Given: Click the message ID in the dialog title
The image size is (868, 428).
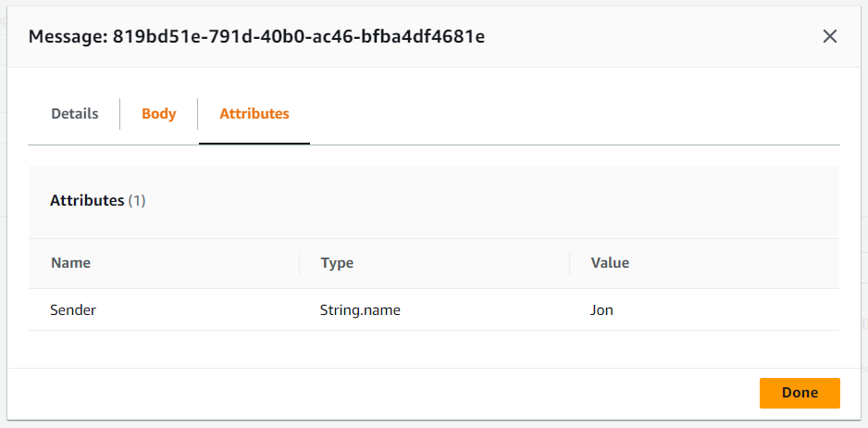Looking at the screenshot, I should [299, 37].
